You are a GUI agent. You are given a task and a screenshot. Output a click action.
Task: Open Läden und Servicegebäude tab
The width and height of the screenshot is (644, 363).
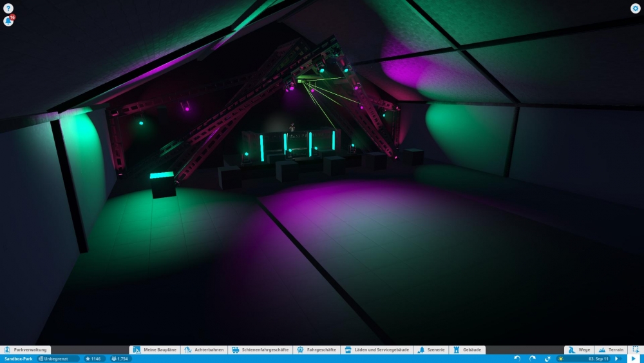[x=377, y=350]
